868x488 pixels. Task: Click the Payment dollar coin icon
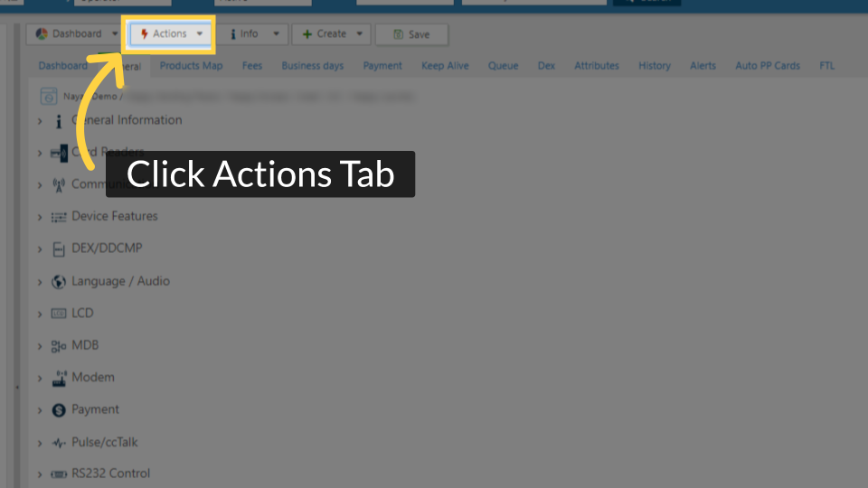[59, 410]
